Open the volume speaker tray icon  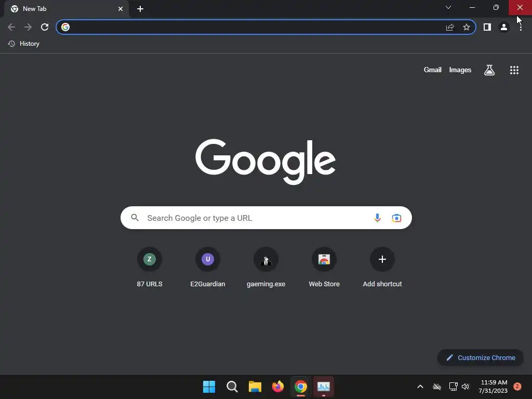coord(465,387)
